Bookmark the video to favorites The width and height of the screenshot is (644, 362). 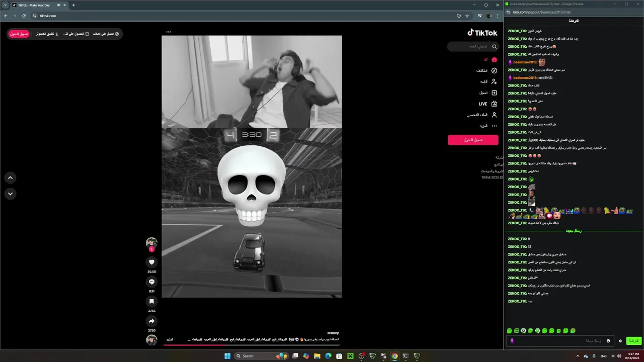(151, 301)
